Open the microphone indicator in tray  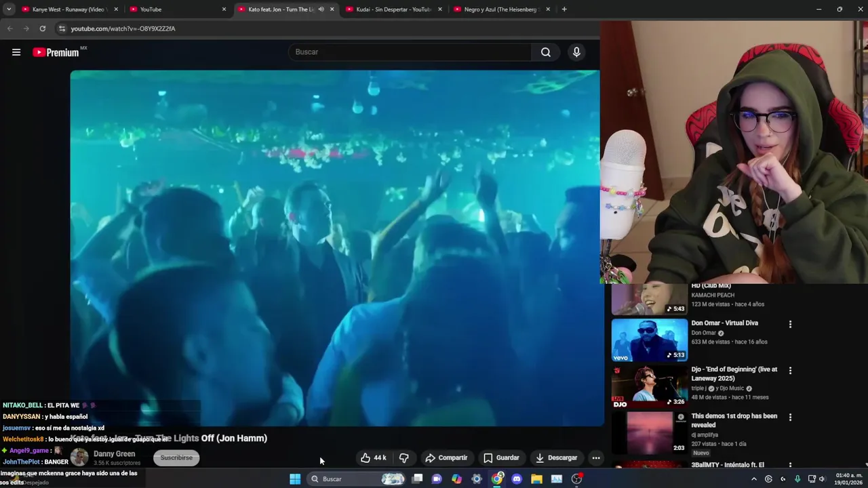[x=797, y=479]
